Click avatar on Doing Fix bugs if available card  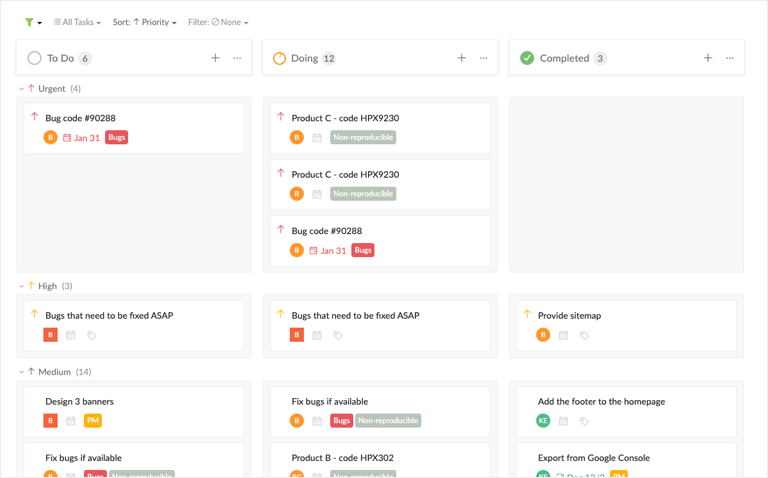(297, 421)
